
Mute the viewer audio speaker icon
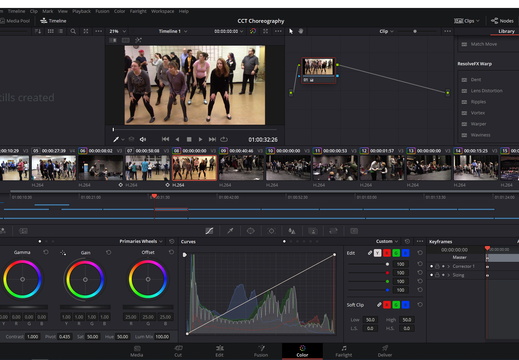click(143, 139)
